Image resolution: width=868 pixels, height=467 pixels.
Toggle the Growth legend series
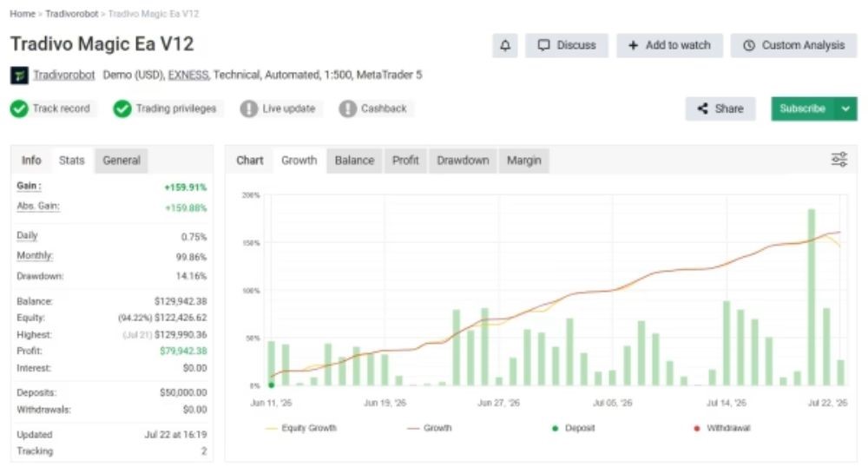[x=430, y=428]
